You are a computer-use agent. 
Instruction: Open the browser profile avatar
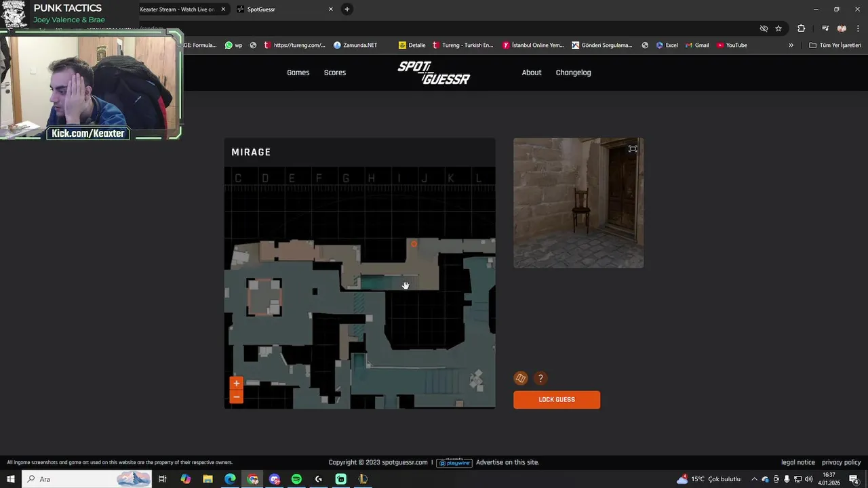(842, 28)
